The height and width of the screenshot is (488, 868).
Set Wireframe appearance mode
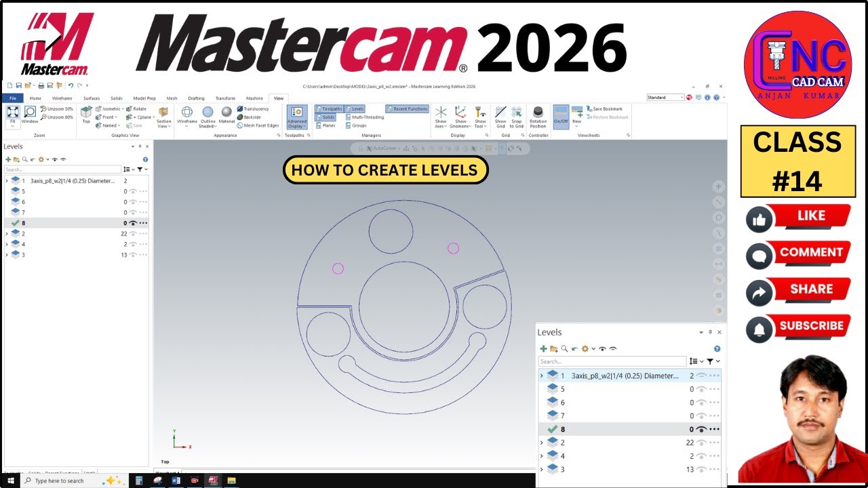click(187, 117)
